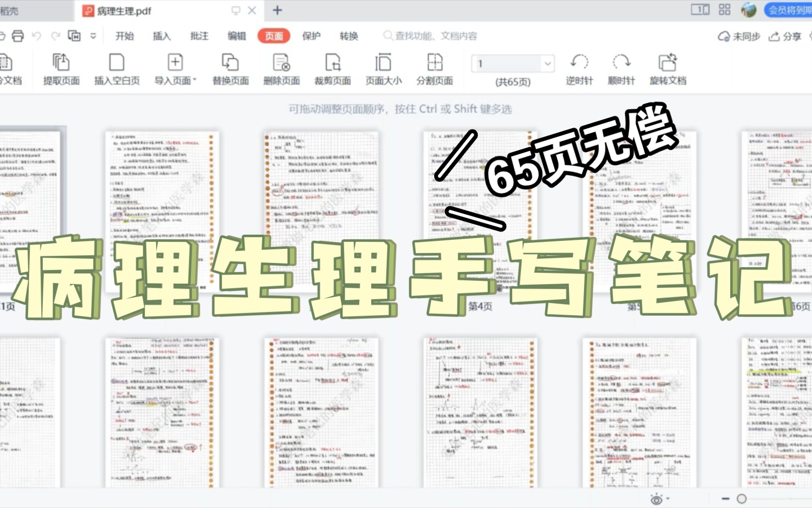Select the highlighted 页面 tab
Viewport: 812px width, 508px height.
click(273, 36)
